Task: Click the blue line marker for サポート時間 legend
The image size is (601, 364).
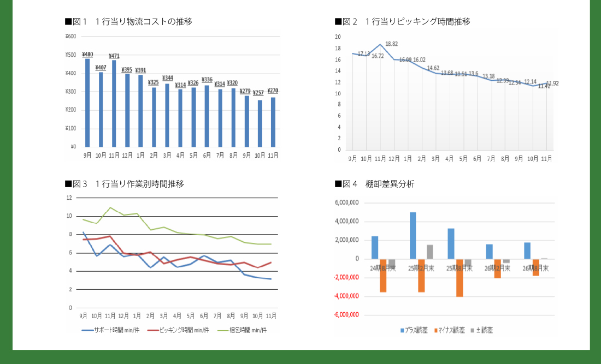Action: tap(88, 330)
